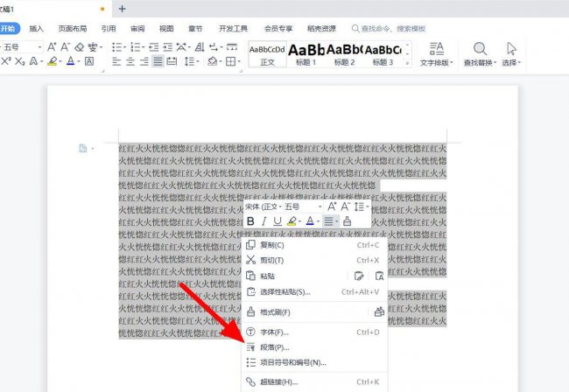The image size is (569, 392).
Task: Click the sort icon in the ribbon
Action: point(200,47)
